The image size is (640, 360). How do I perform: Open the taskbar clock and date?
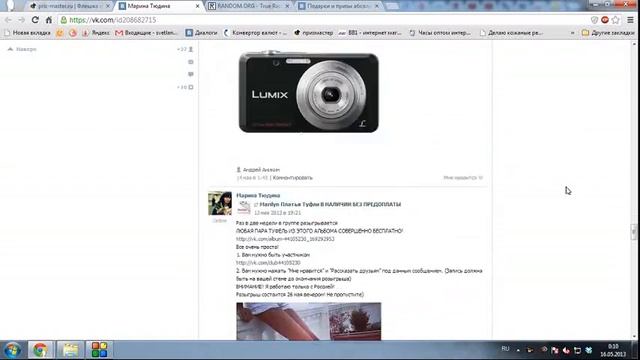tap(613, 350)
